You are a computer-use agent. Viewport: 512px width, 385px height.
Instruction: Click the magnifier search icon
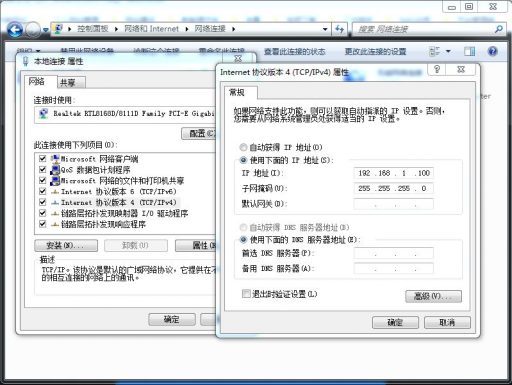tap(499, 29)
